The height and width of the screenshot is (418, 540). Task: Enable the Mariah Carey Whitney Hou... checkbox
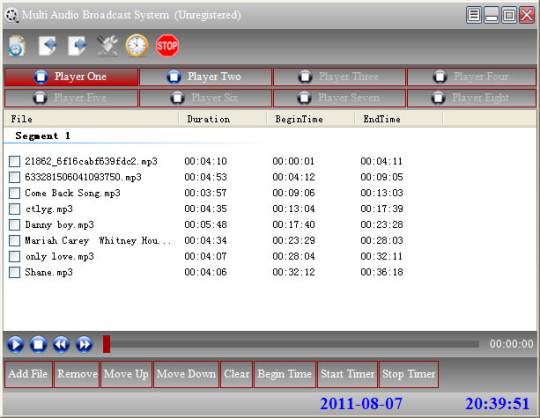[14, 240]
